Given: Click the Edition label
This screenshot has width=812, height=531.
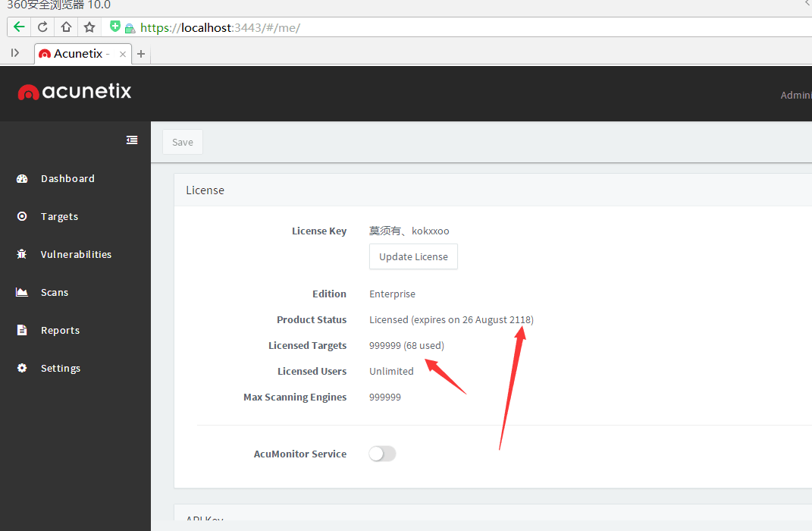Looking at the screenshot, I should pyautogui.click(x=329, y=294).
